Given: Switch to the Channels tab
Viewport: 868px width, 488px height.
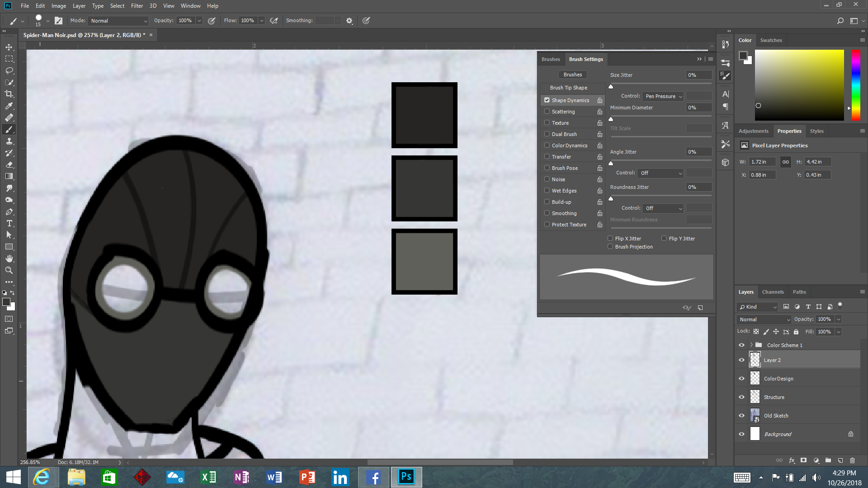Looking at the screenshot, I should pos(773,292).
